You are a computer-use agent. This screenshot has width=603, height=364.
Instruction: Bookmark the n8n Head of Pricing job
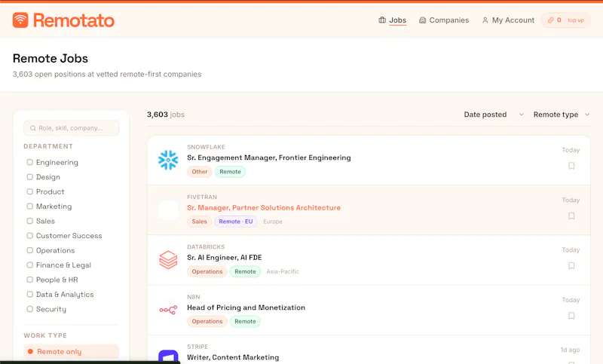[571, 316]
